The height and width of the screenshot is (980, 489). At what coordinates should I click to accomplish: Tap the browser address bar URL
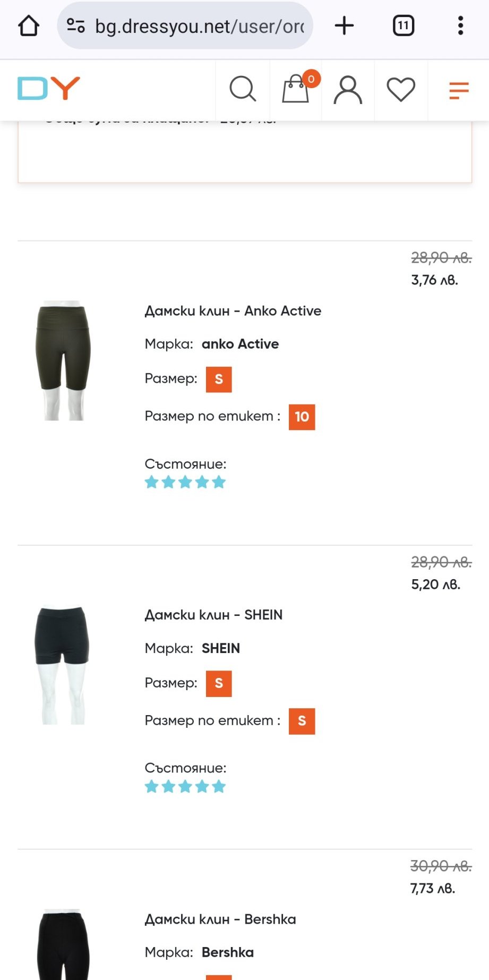[199, 25]
